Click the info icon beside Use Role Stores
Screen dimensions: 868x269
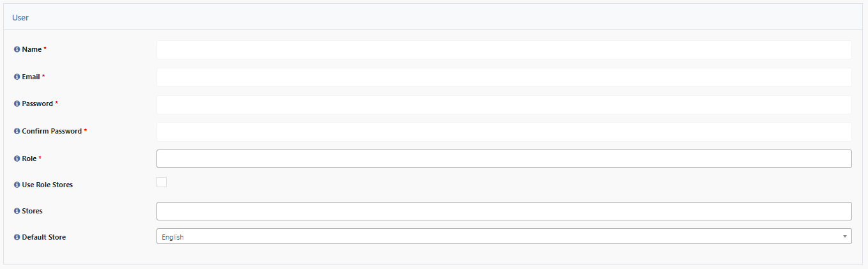pos(17,185)
